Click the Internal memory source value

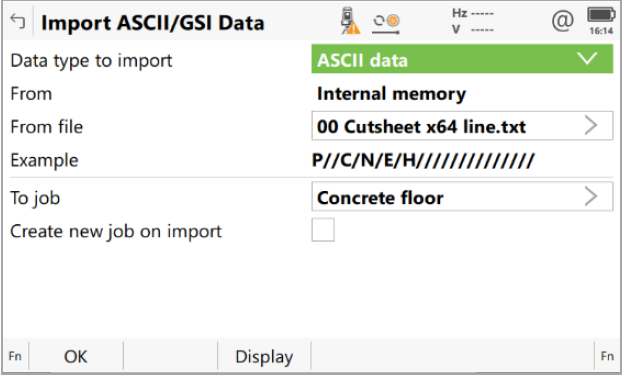point(391,94)
